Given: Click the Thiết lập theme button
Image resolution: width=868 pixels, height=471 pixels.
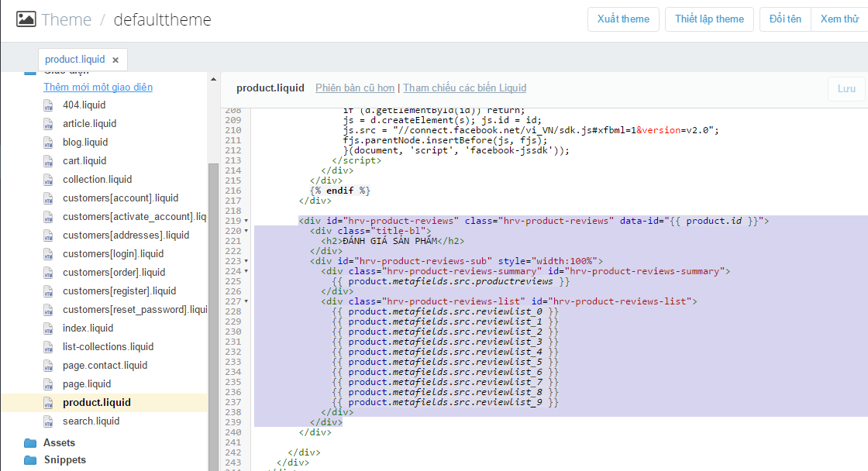Looking at the screenshot, I should coord(709,19).
